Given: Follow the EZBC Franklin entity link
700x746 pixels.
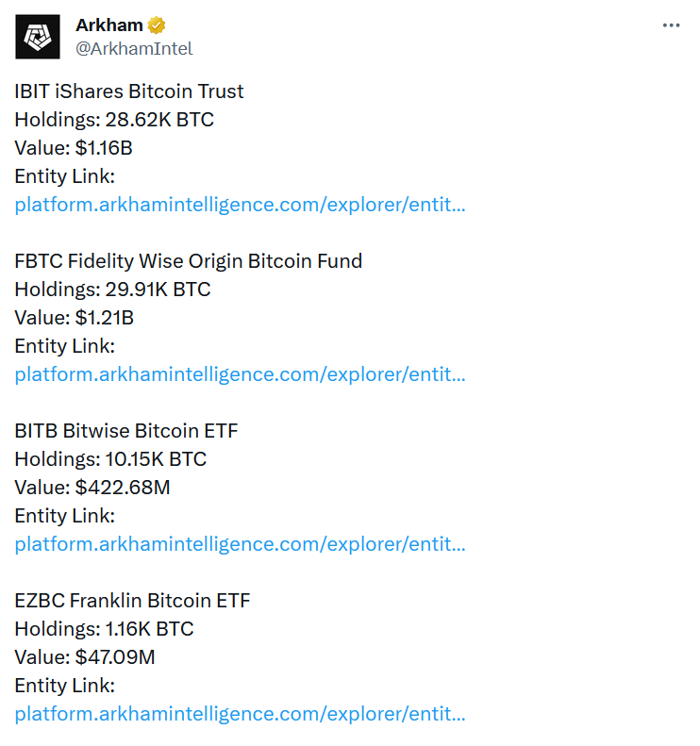Looking at the screenshot, I should pyautogui.click(x=240, y=714).
